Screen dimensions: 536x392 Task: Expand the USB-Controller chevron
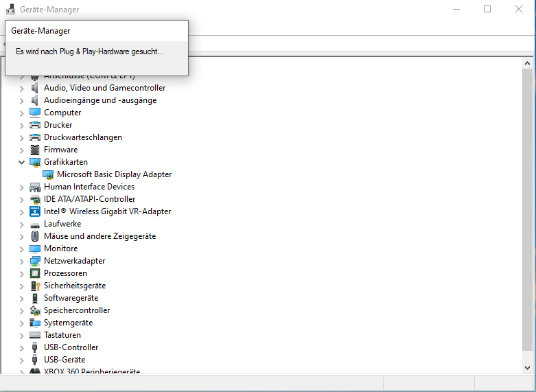[21, 348]
